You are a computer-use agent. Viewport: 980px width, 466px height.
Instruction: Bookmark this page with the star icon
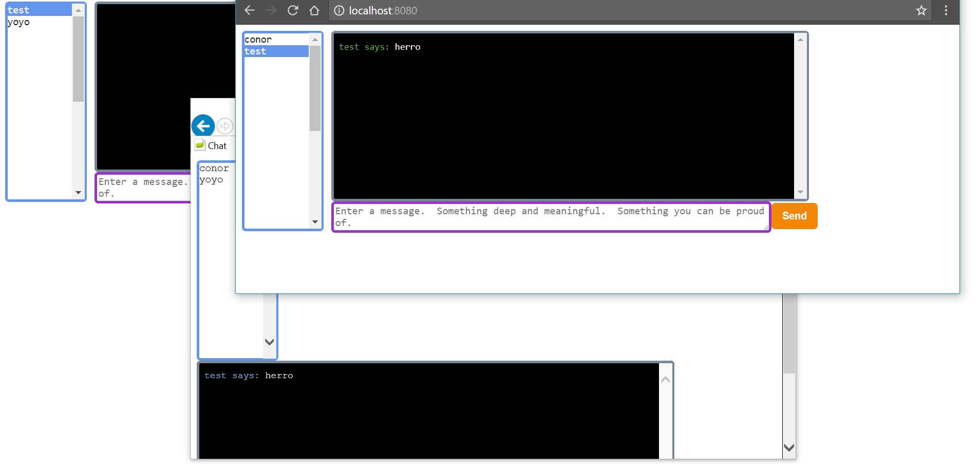pos(921,10)
